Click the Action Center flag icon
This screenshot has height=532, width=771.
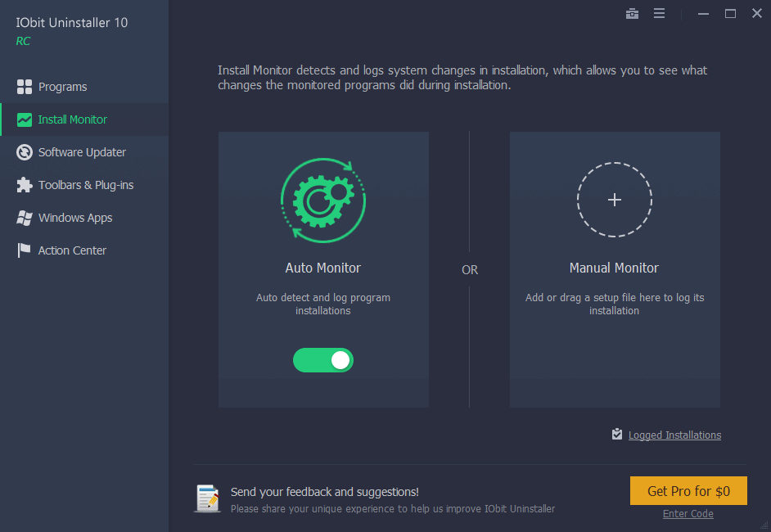24,250
